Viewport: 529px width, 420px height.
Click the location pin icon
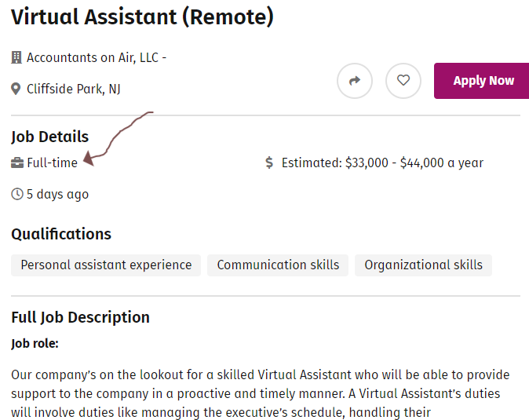(16, 89)
